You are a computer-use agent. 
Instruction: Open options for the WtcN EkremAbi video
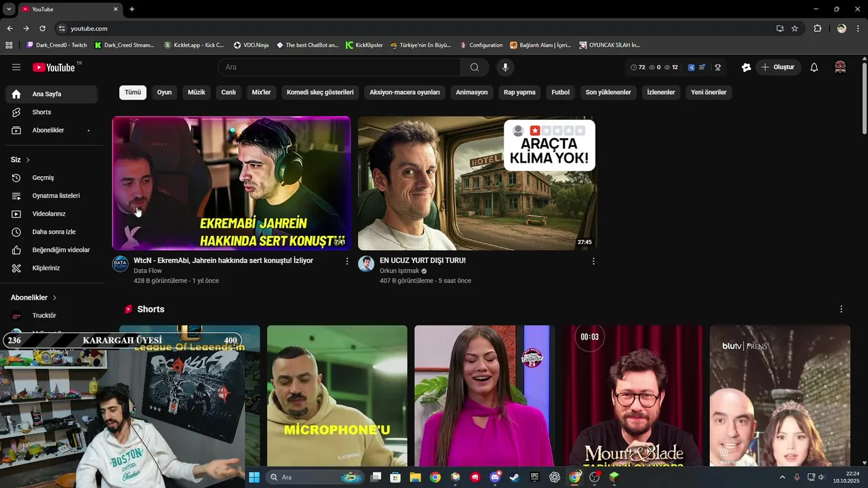(x=347, y=261)
